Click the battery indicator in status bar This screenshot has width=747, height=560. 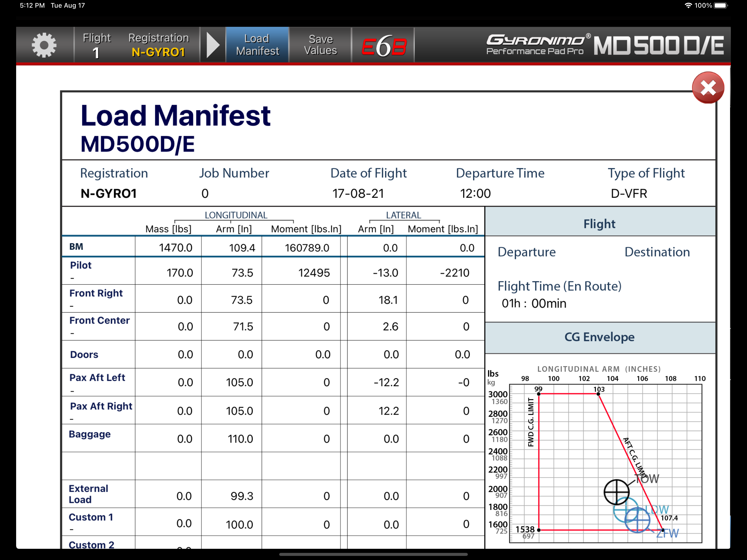pos(721,5)
